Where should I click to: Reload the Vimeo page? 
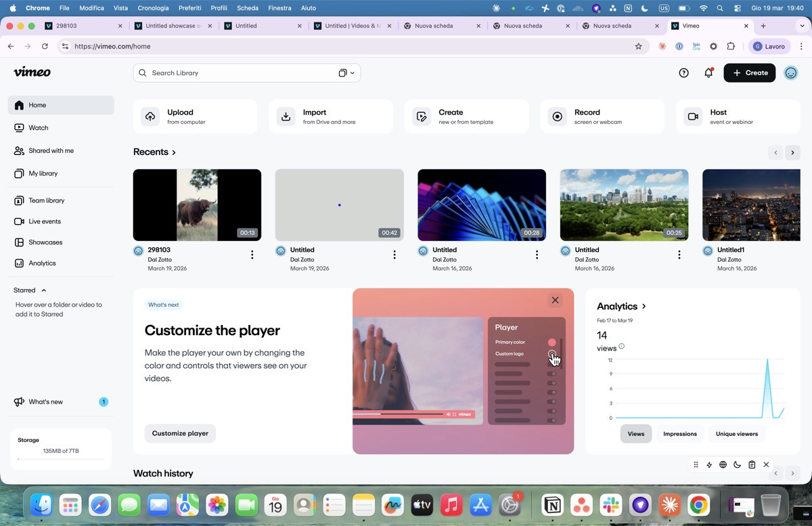[45, 46]
